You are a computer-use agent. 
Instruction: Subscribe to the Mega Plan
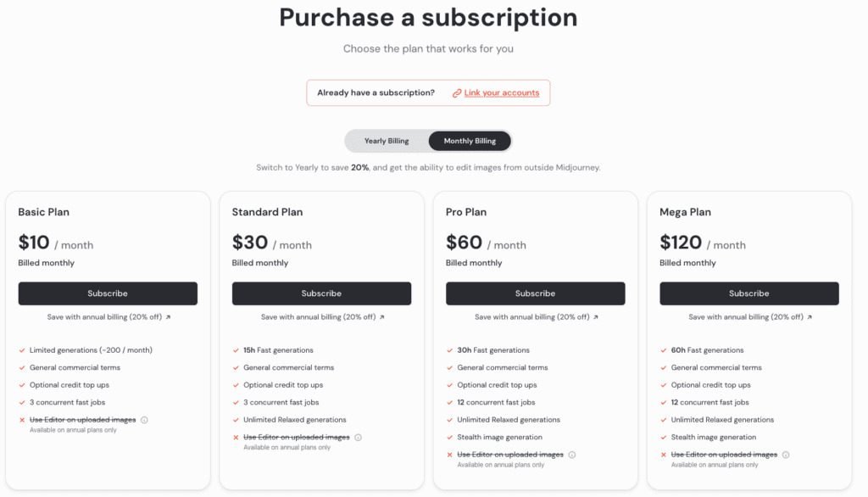click(749, 293)
